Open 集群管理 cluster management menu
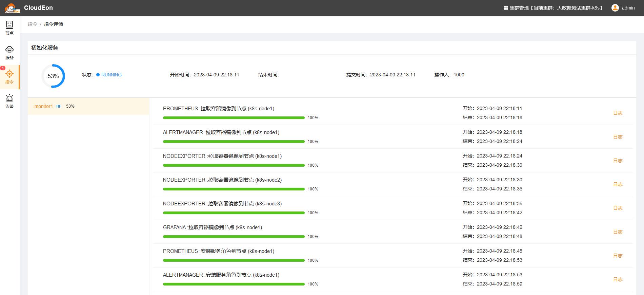This screenshot has height=295, width=644. click(554, 8)
